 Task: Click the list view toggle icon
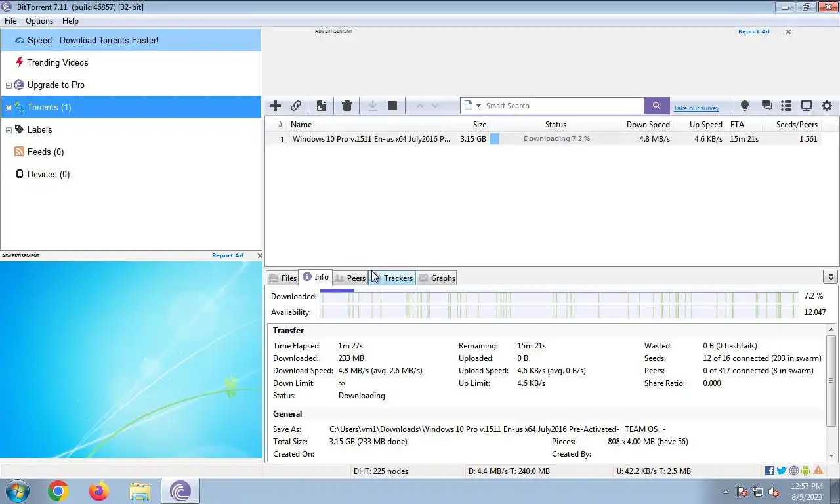tap(786, 106)
